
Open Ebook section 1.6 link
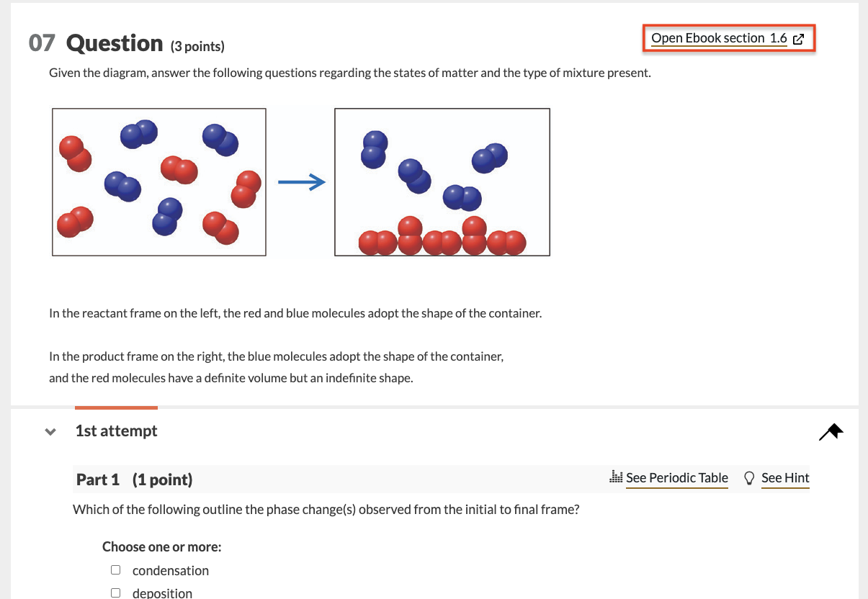(718, 38)
